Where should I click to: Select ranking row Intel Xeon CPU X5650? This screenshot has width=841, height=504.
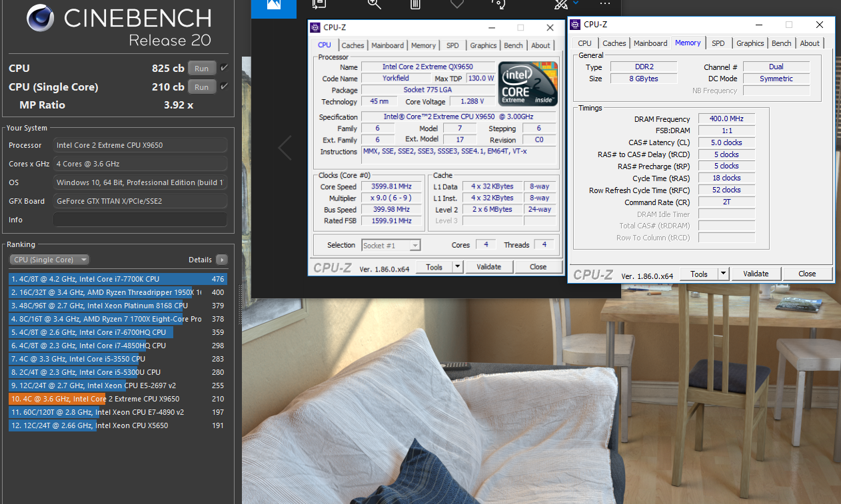pos(118,425)
